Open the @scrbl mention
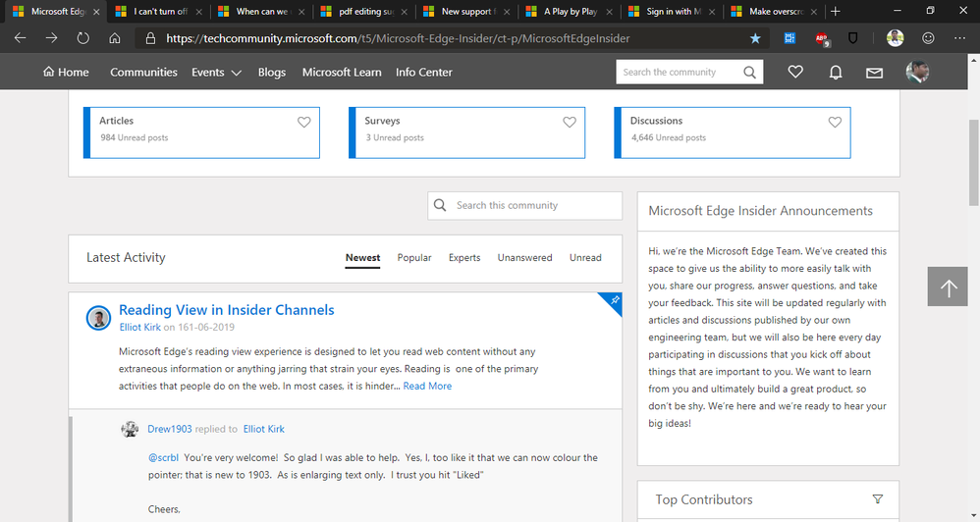This screenshot has width=980, height=522. tap(163, 457)
